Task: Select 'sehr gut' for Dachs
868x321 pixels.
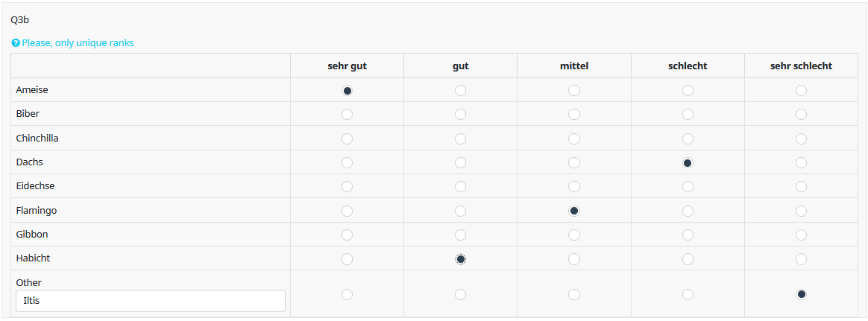Action: point(347,162)
